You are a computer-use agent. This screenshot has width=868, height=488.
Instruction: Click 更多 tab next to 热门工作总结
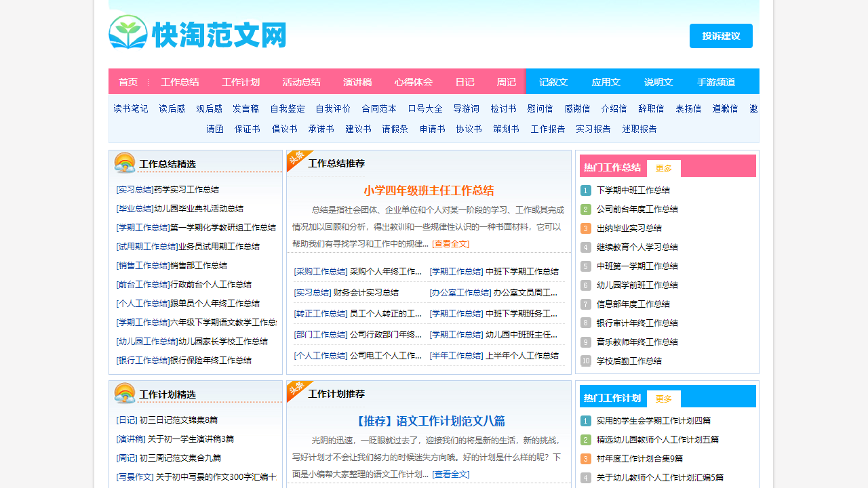pos(663,168)
